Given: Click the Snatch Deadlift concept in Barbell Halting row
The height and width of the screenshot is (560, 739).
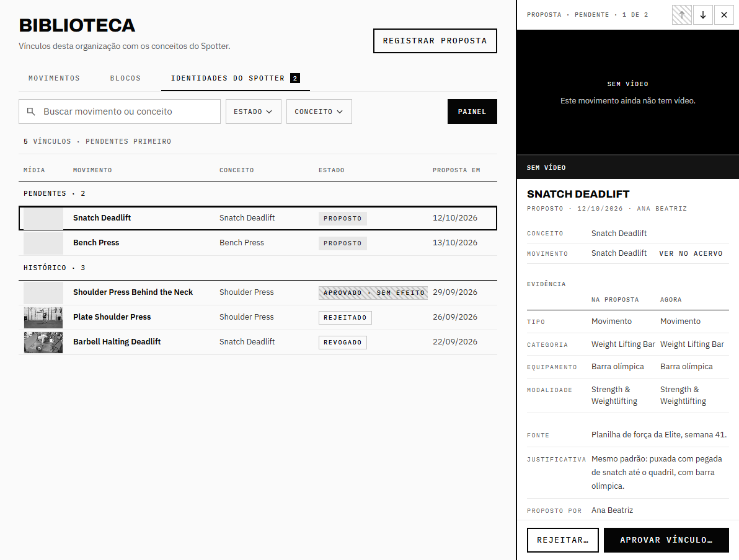Looking at the screenshot, I should [247, 341].
